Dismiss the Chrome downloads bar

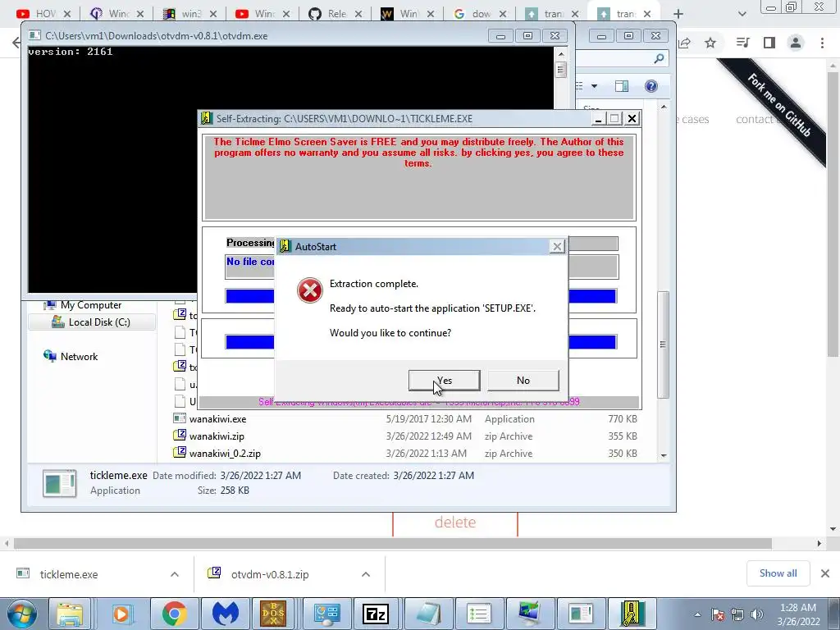[x=825, y=573]
